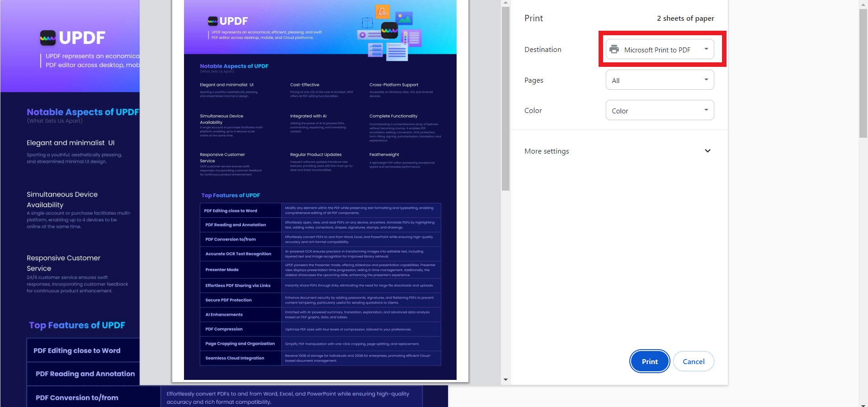Open the Color dropdown

coord(660,110)
